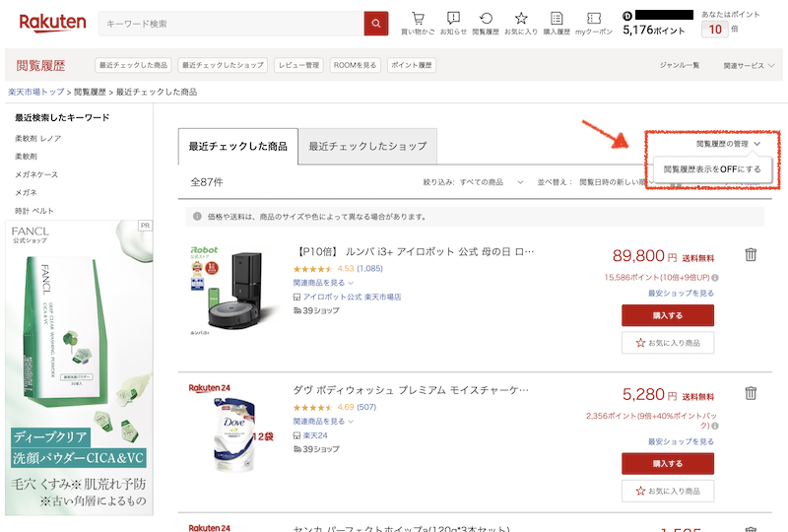Switch to 最近チェックしたショップ tab
This screenshot has width=788, height=532.
367,146
